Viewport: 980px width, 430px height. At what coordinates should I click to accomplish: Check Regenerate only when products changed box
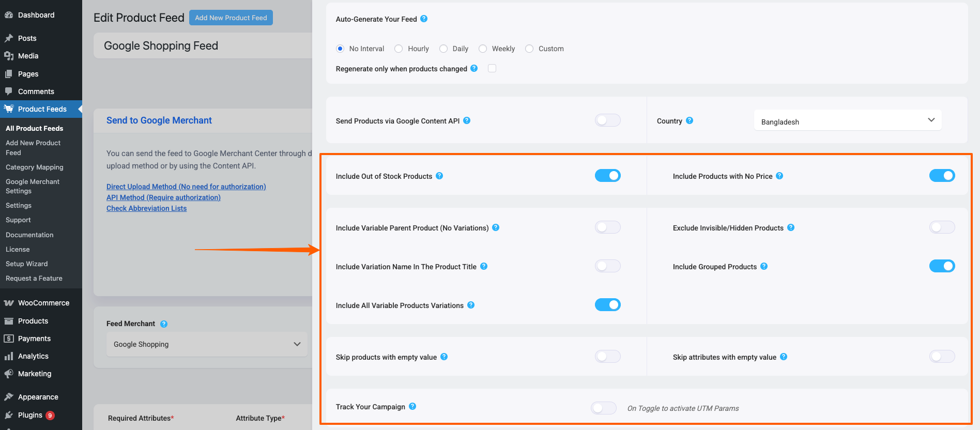click(x=492, y=68)
